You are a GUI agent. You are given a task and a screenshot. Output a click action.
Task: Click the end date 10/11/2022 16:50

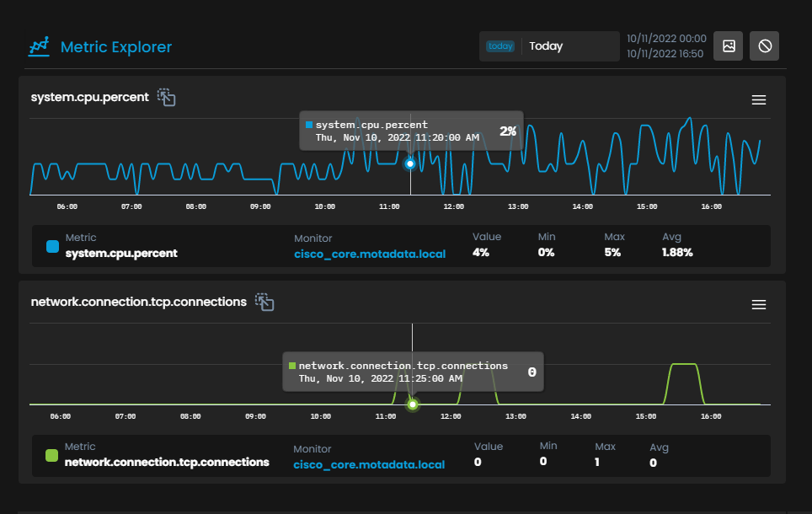point(665,53)
